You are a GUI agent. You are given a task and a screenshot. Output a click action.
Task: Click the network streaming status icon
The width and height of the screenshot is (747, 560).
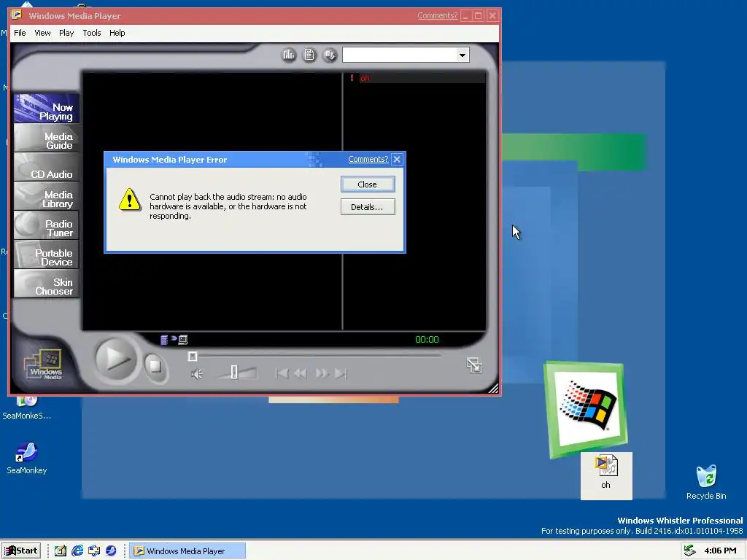(x=174, y=340)
